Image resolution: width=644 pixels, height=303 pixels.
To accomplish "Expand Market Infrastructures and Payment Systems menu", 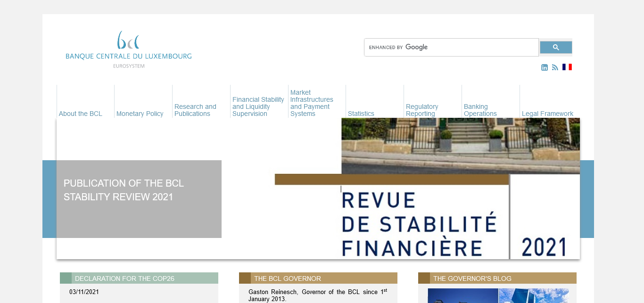I will point(312,103).
